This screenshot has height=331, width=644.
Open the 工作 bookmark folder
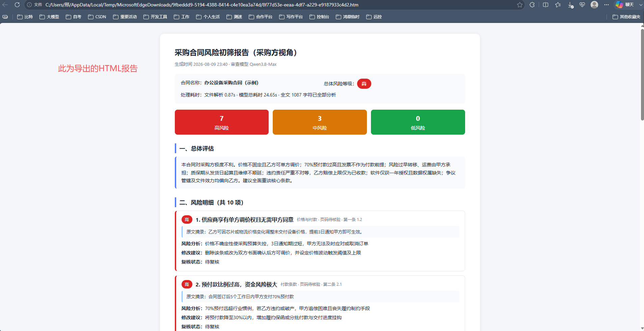point(182,17)
